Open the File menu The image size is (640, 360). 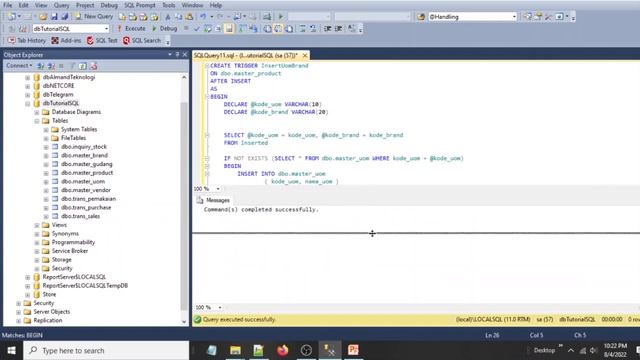point(7,5)
